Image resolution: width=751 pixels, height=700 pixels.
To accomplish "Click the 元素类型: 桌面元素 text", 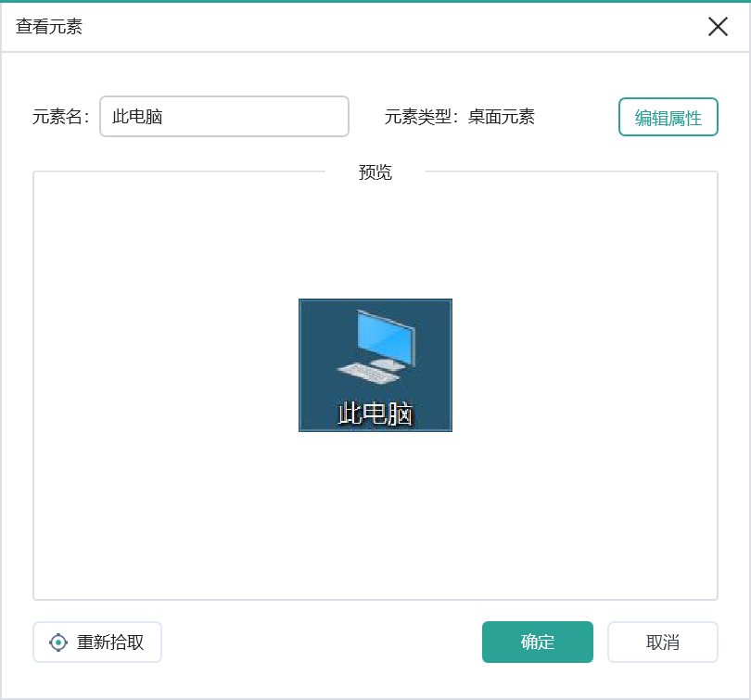I will (459, 117).
